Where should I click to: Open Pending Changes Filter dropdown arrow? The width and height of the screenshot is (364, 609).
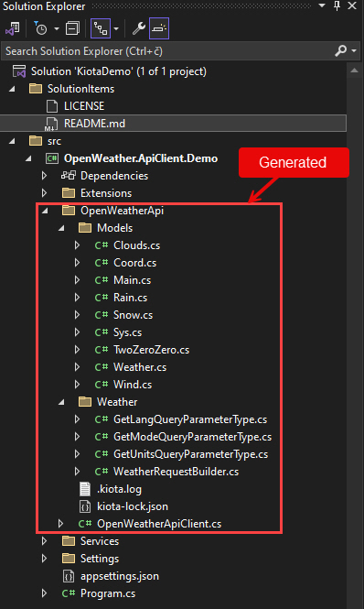pyautogui.click(x=57, y=28)
